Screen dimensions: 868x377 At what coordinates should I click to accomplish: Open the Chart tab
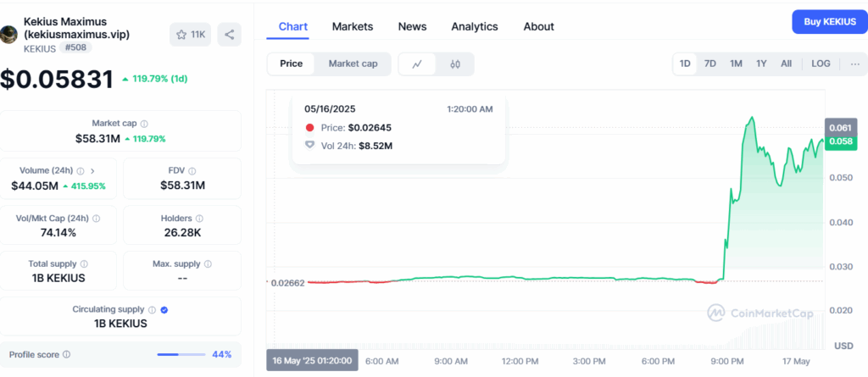coord(292,26)
